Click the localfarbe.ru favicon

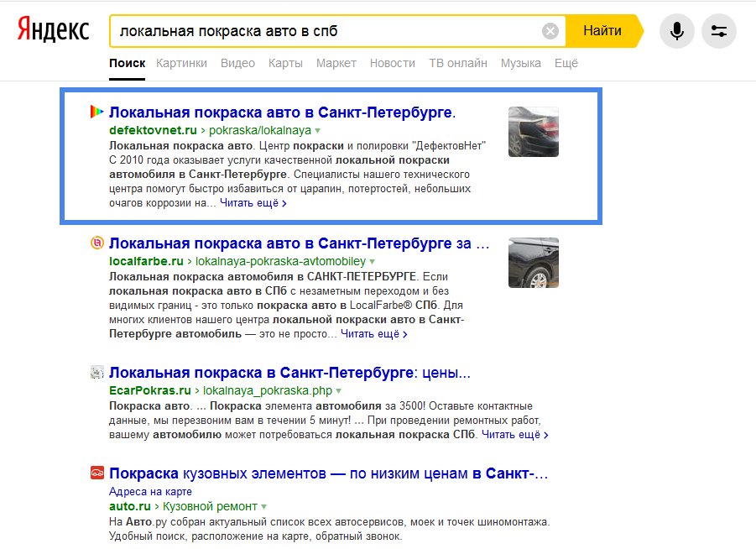coord(96,243)
